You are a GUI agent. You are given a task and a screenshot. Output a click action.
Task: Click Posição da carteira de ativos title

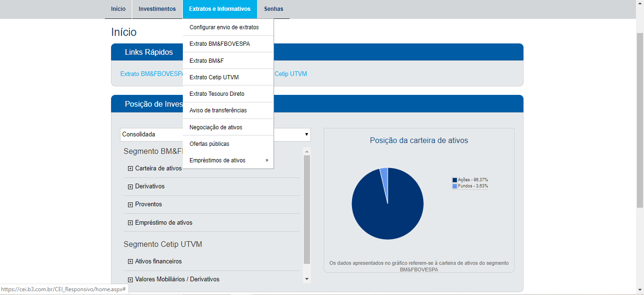419,141
